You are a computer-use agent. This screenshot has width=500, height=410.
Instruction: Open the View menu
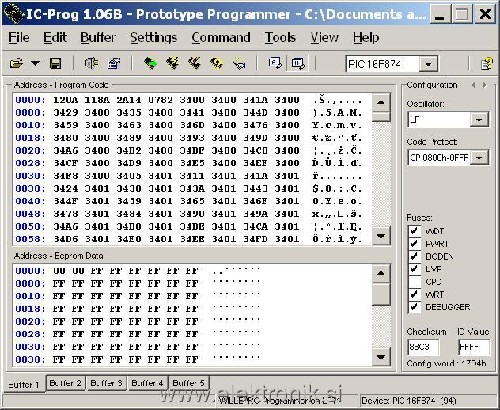324,37
